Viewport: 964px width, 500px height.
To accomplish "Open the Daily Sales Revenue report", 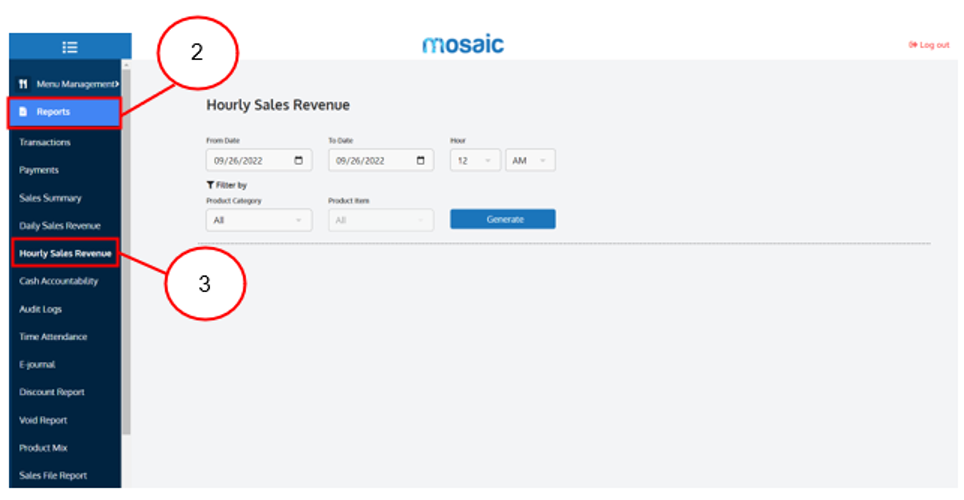I will pyautogui.click(x=60, y=226).
